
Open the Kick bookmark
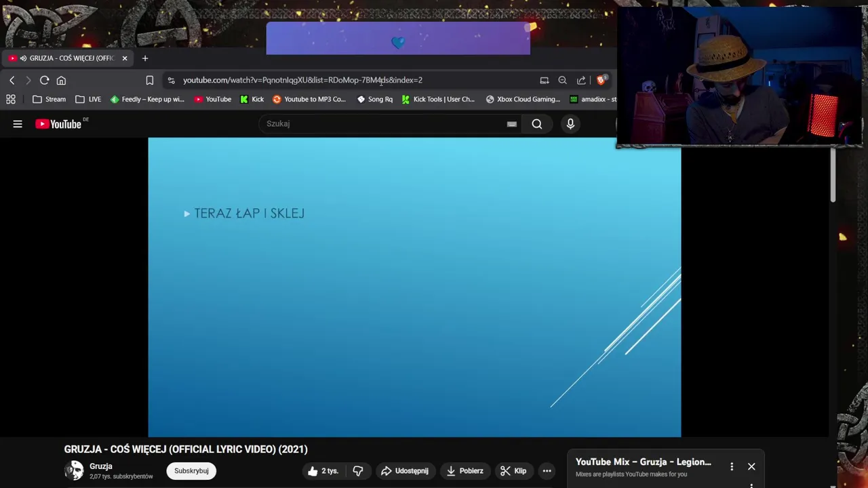click(252, 99)
